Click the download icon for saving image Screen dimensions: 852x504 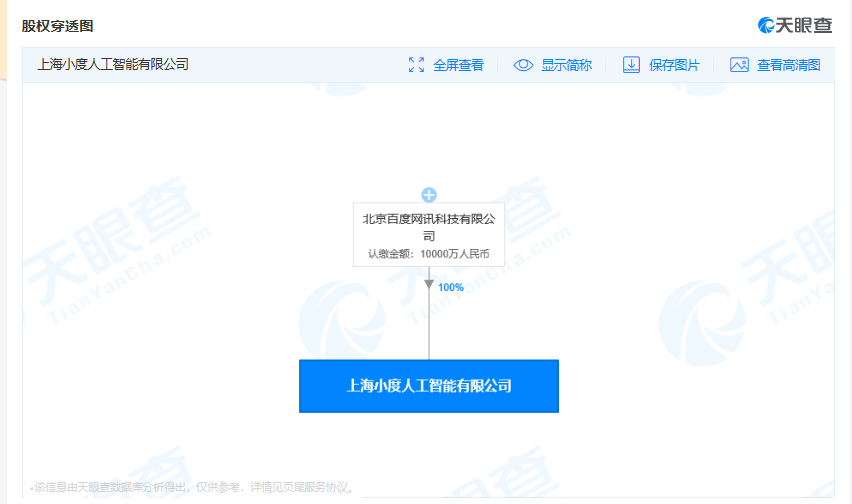tap(631, 65)
